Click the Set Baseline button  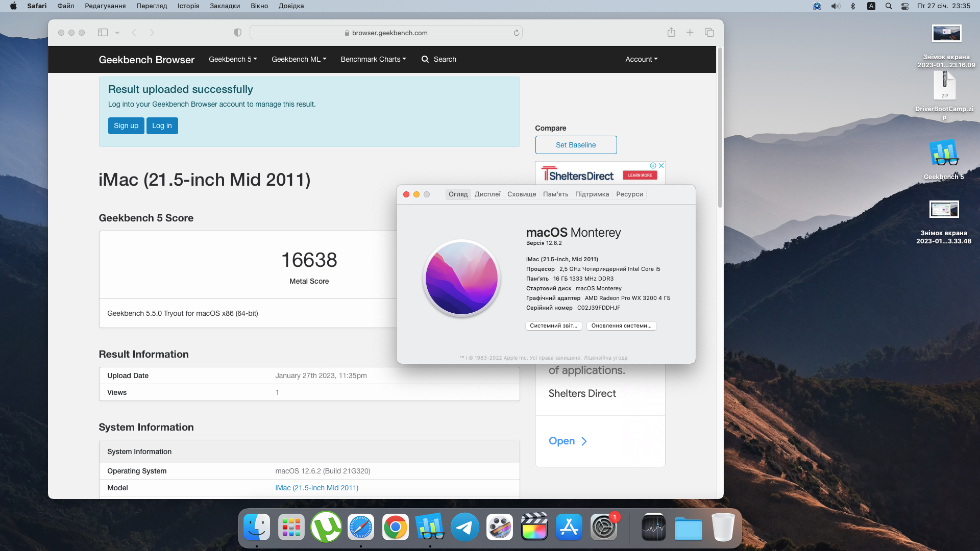(576, 145)
